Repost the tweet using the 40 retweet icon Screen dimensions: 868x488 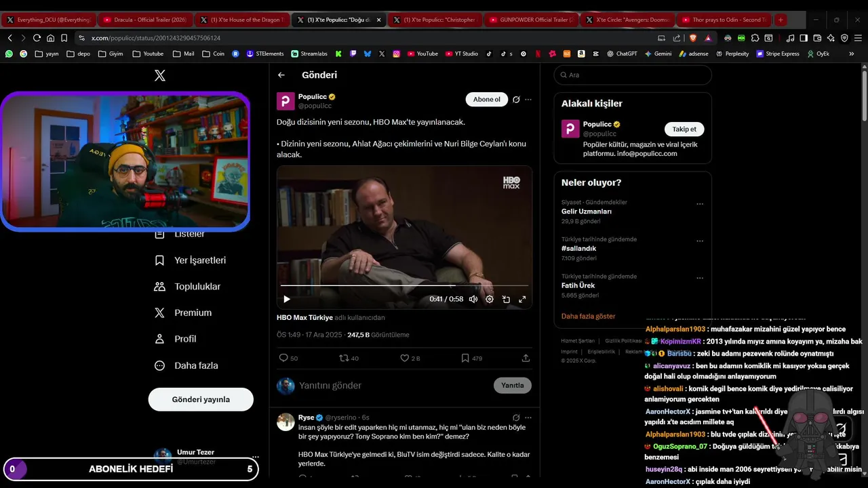[x=349, y=358]
